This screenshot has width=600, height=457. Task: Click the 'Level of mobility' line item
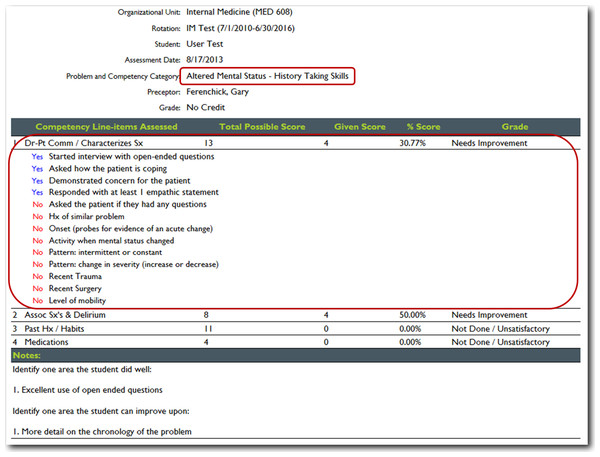[x=77, y=300]
